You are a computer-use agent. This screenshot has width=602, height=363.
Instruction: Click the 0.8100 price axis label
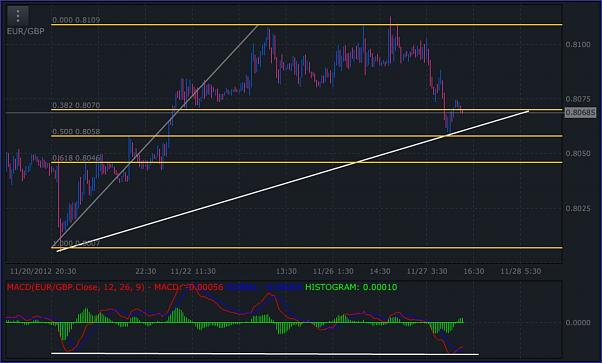coord(578,45)
